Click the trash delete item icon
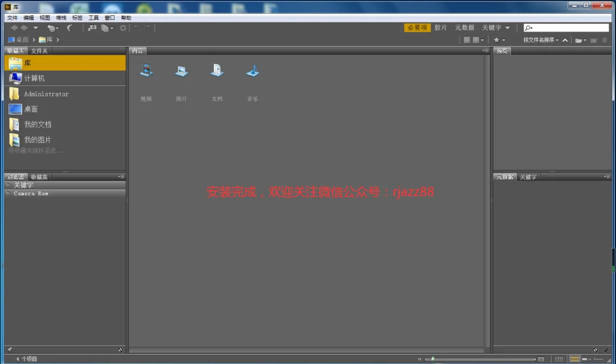Viewport: 616px width, 364px height. [x=605, y=40]
